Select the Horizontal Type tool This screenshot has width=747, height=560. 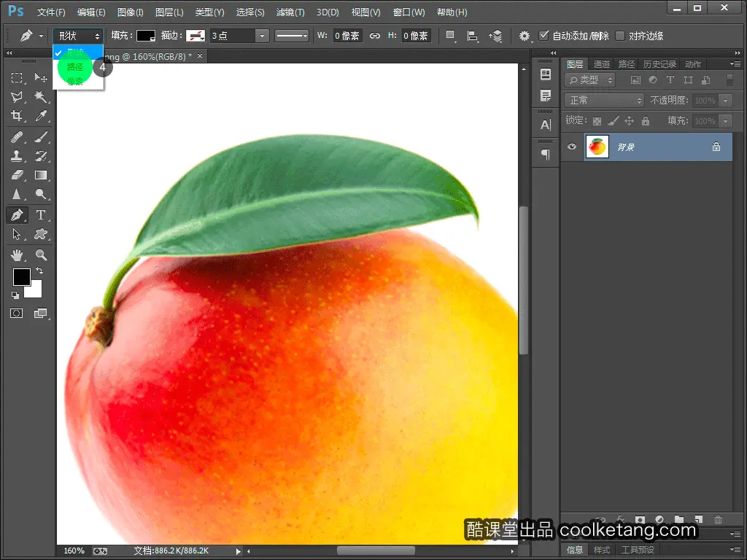tap(41, 215)
